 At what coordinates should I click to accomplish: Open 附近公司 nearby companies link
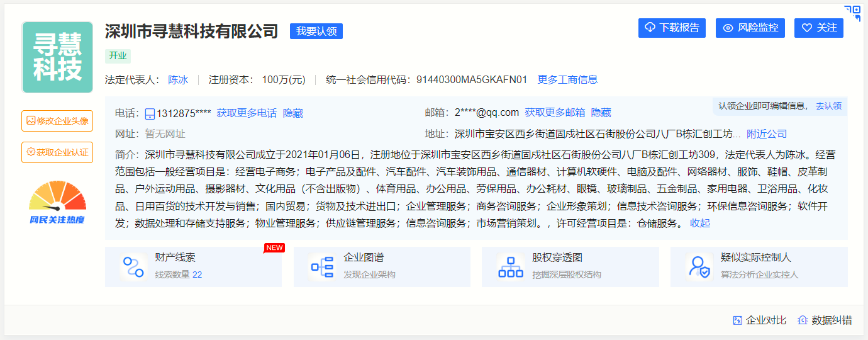coord(767,134)
